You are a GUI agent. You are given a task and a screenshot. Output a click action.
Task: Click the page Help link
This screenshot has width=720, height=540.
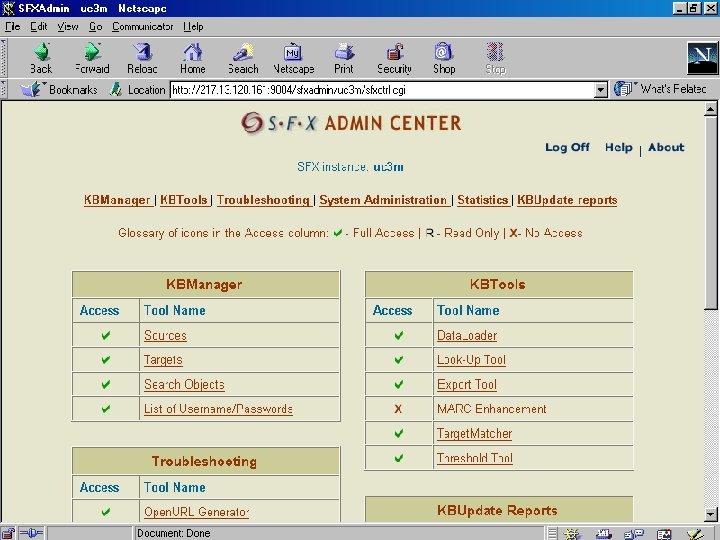click(619, 147)
